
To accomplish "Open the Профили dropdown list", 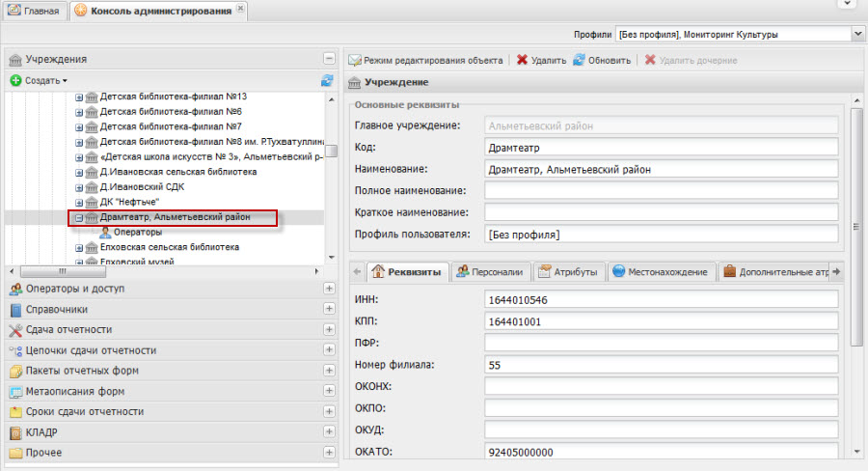I will (x=857, y=35).
